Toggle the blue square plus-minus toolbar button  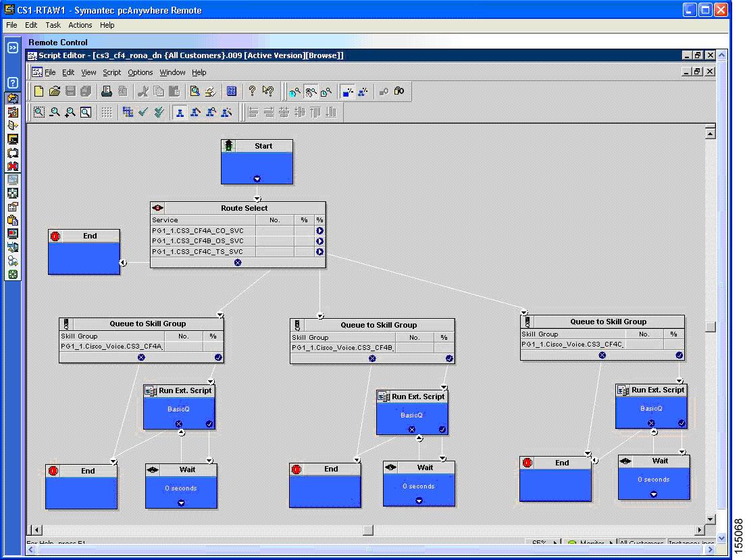pyautogui.click(x=347, y=91)
